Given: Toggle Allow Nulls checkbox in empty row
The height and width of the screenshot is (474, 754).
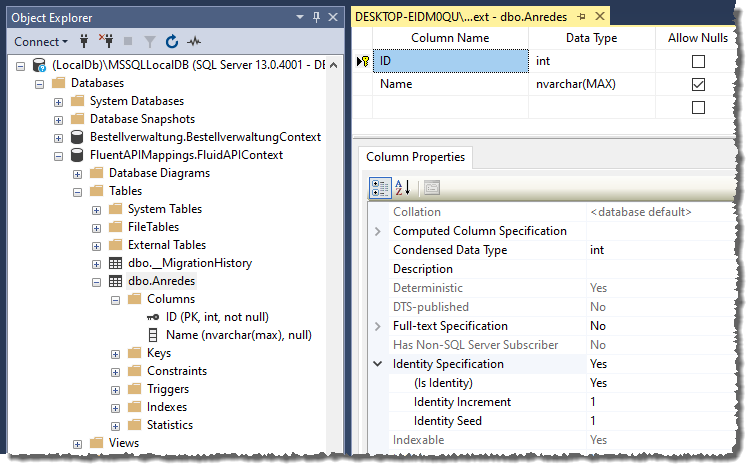Looking at the screenshot, I should (x=698, y=107).
